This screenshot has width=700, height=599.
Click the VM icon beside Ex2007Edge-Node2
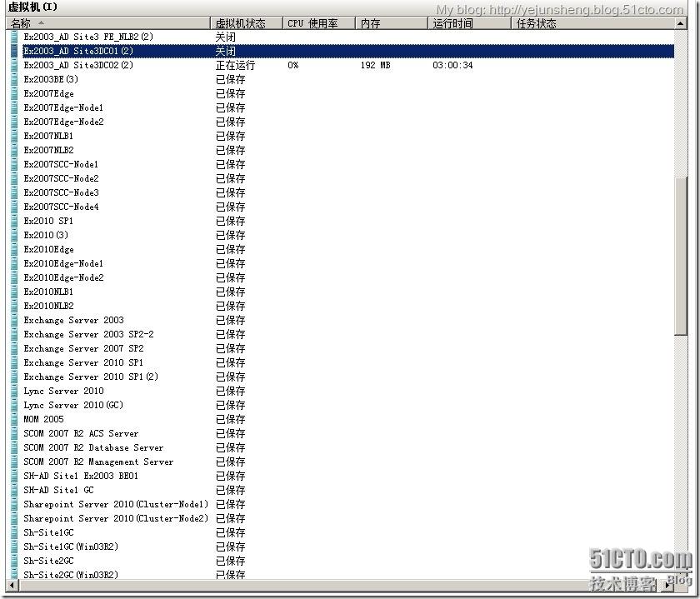point(14,122)
